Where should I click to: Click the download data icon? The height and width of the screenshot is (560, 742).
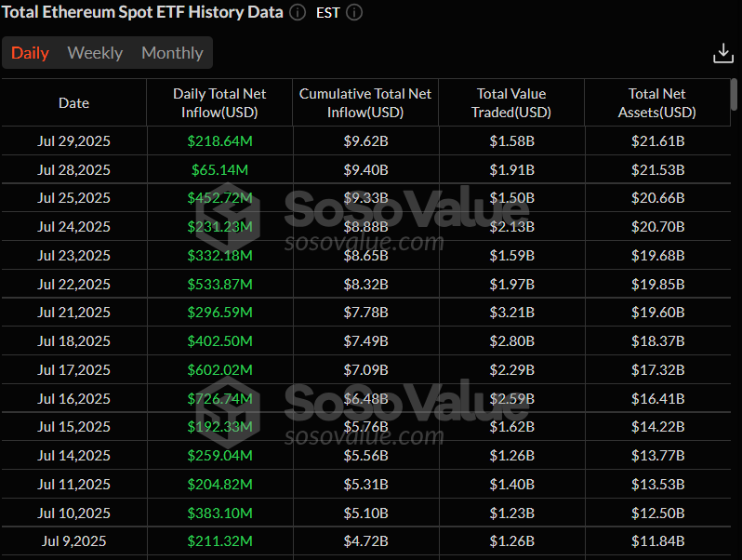click(722, 54)
